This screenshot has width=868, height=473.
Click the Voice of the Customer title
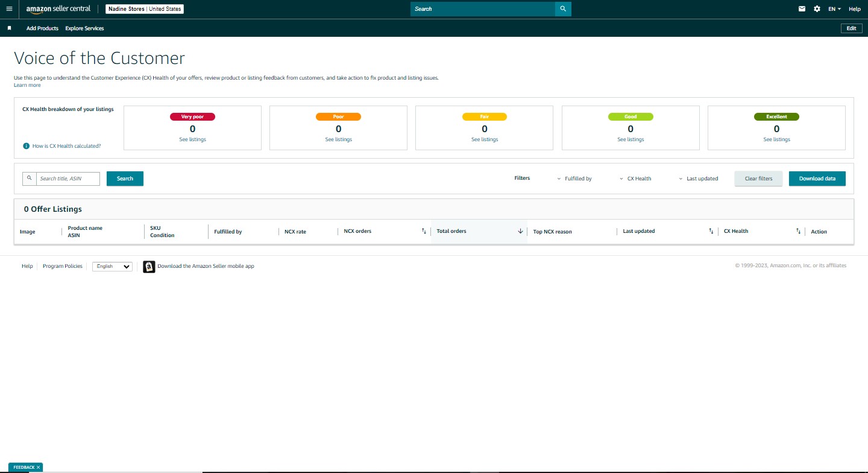[x=99, y=58]
